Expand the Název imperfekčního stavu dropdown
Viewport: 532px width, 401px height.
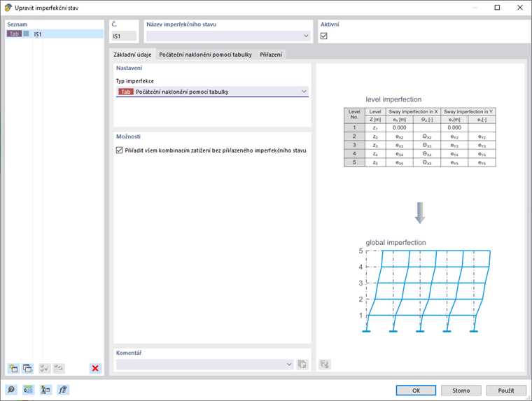(306, 36)
